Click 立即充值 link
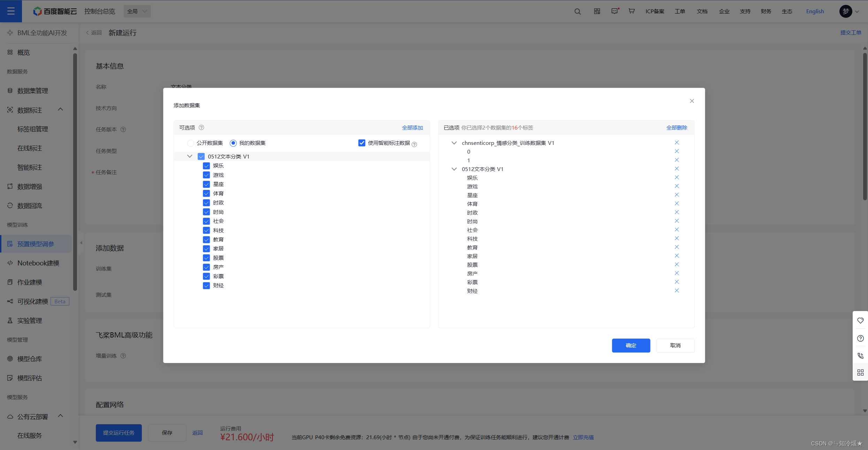Screen dimensions: 868x450 tap(583, 437)
